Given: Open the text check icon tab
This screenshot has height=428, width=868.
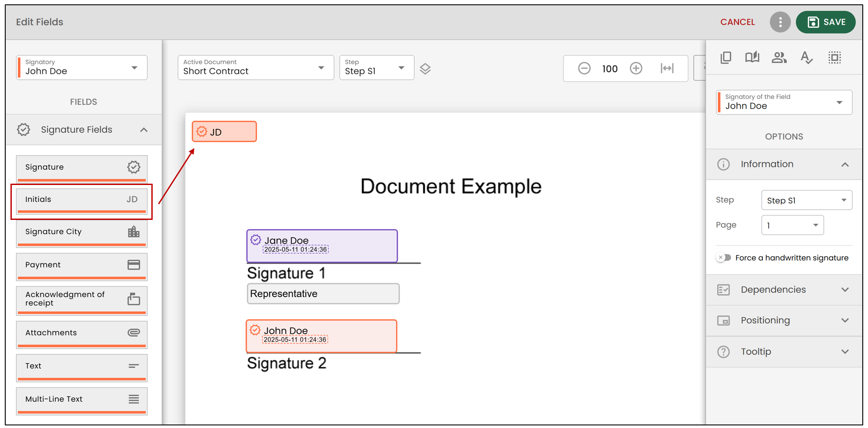Looking at the screenshot, I should [806, 58].
